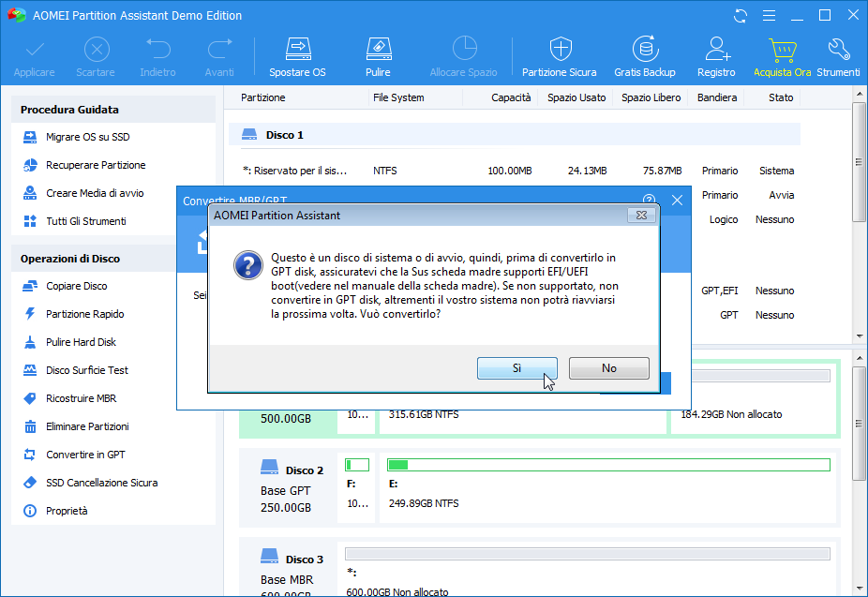Open the Gratis Backup tool

pos(645,57)
